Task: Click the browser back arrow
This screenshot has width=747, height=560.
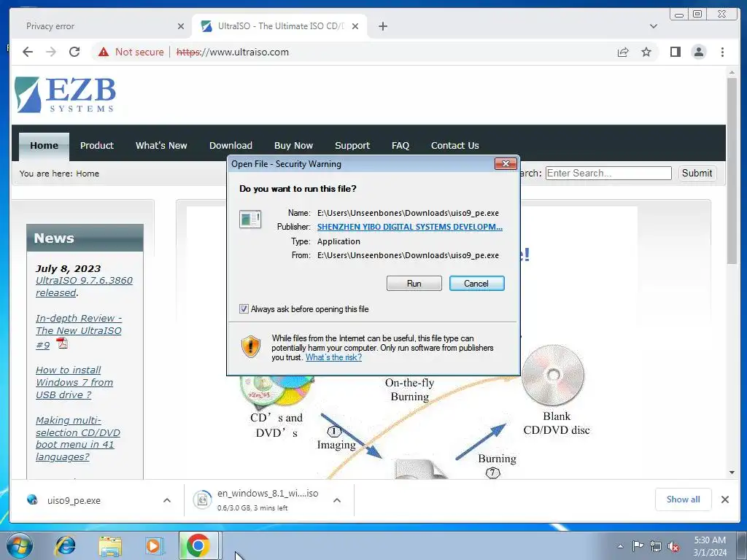Action: (x=28, y=52)
